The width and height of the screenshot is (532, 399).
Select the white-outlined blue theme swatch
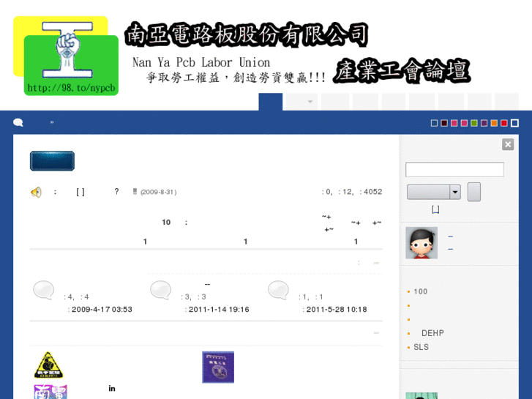pos(514,123)
